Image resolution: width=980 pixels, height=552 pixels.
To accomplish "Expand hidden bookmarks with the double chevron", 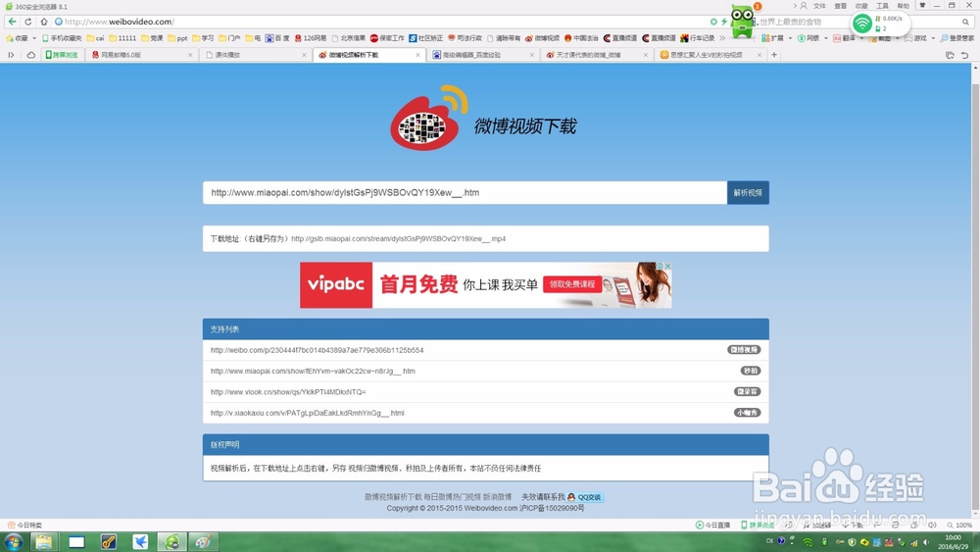I will coord(722,38).
